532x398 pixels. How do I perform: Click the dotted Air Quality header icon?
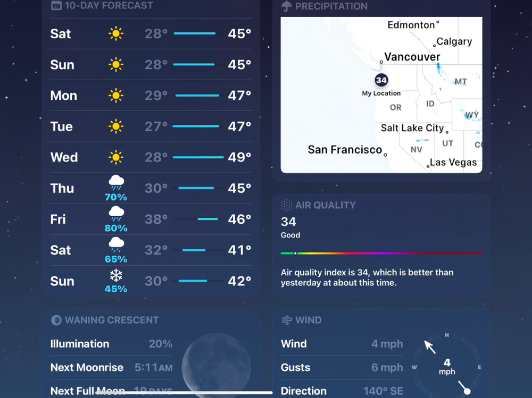[287, 205]
